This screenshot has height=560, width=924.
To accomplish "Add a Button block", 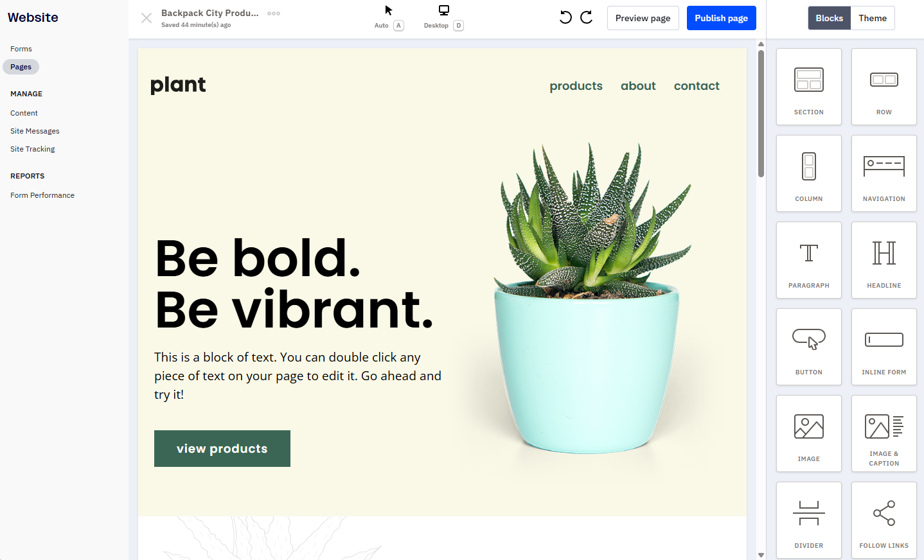I will 808,347.
